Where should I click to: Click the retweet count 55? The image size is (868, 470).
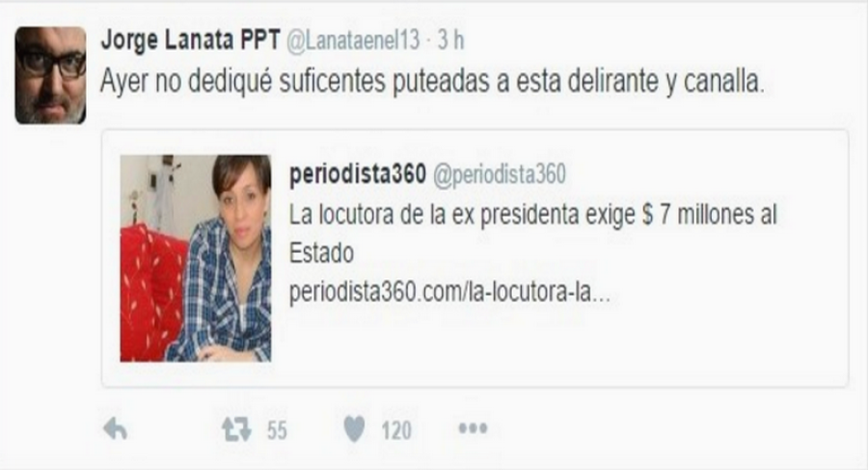(x=277, y=430)
